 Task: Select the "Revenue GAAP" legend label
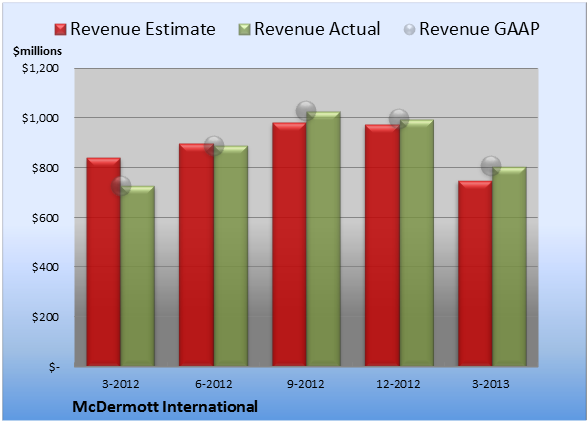479,29
